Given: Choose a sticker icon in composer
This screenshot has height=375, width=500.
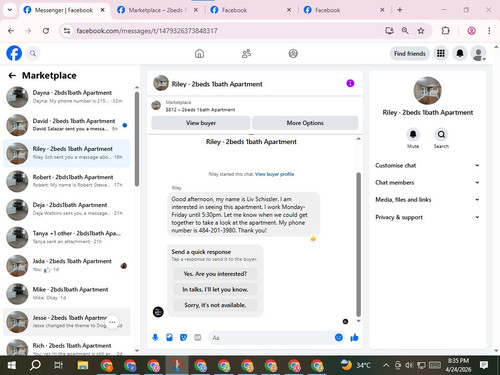Looking at the screenshot, I should [x=183, y=338].
